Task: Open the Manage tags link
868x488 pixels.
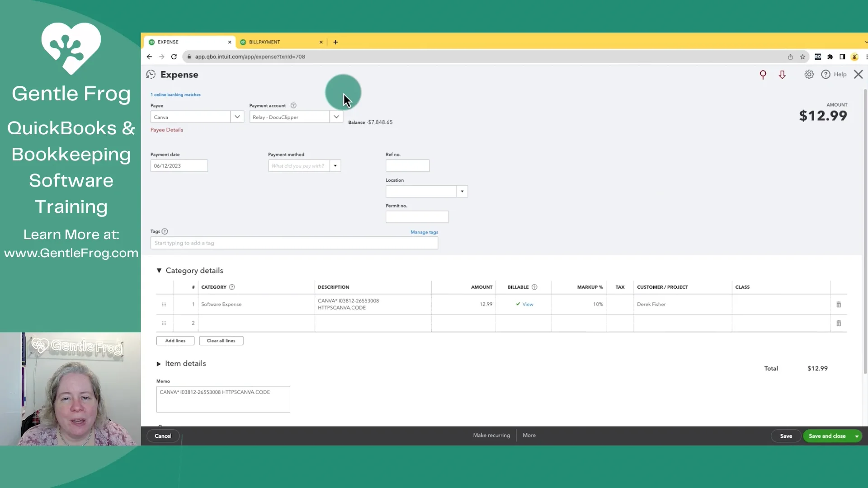Action: tap(424, 232)
